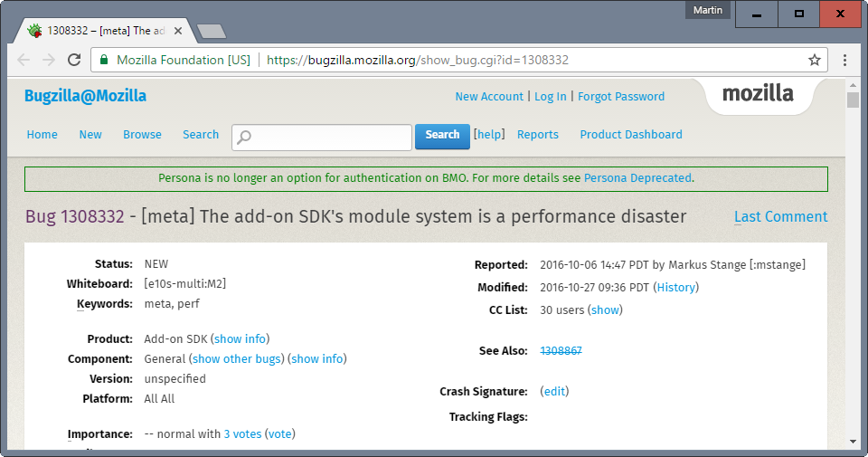Open See Also bug 1308867
Viewport: 868px width, 457px height.
(561, 350)
